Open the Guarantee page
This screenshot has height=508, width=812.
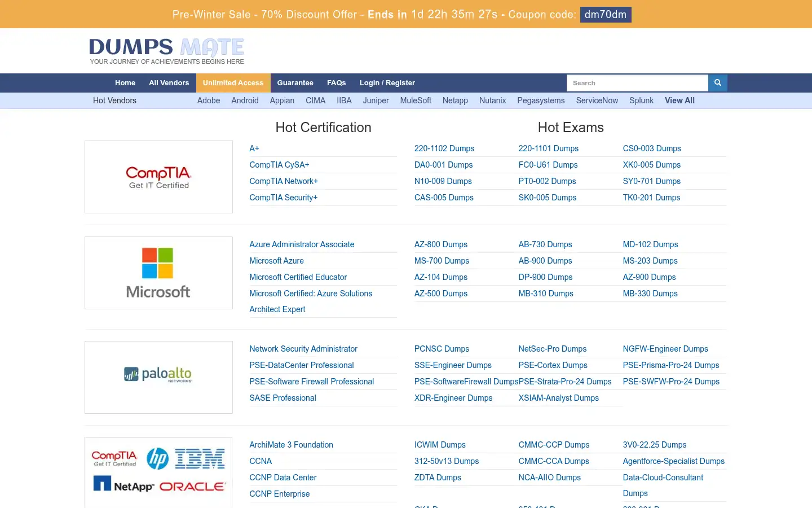pos(295,83)
